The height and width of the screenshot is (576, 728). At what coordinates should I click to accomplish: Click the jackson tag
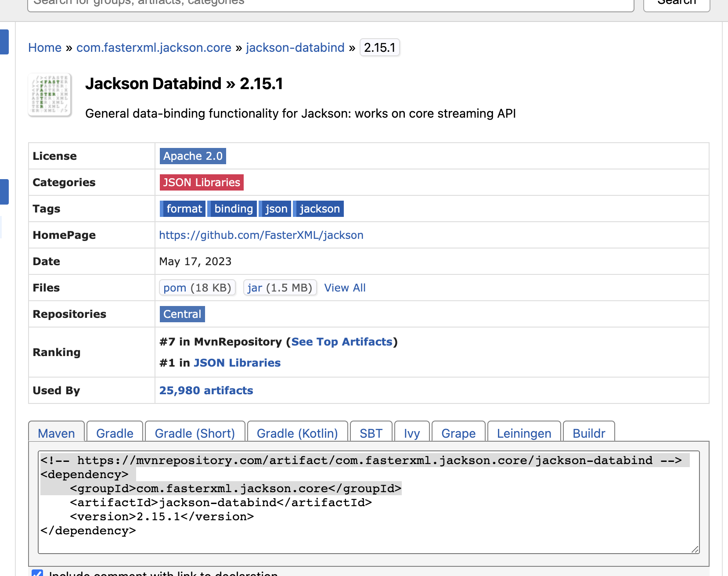click(x=318, y=209)
